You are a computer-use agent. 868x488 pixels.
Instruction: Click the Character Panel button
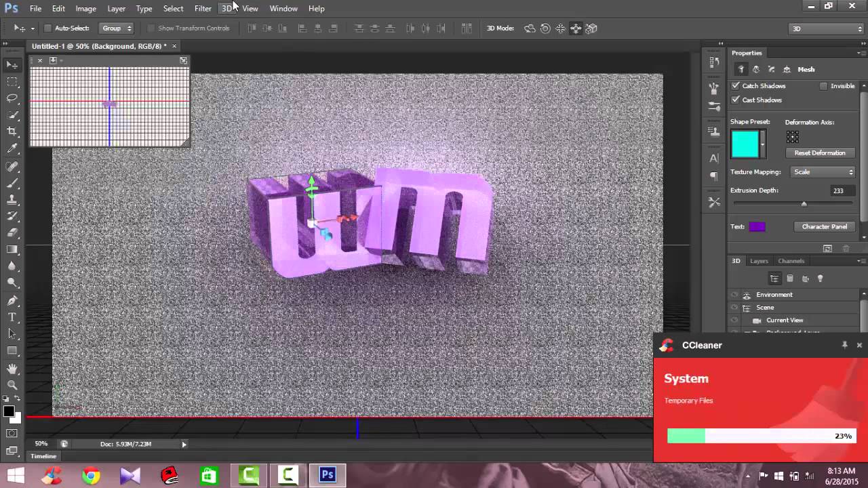click(x=825, y=226)
